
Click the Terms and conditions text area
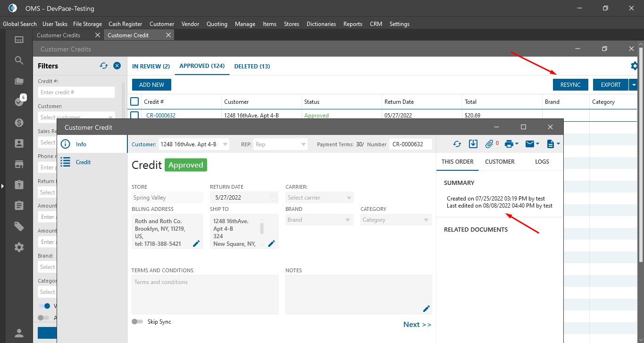pos(205,294)
